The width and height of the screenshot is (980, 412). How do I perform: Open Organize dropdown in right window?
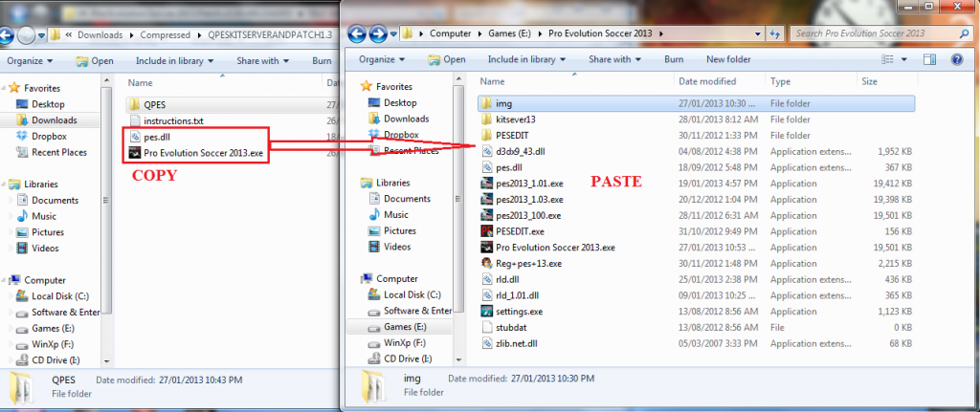[381, 59]
